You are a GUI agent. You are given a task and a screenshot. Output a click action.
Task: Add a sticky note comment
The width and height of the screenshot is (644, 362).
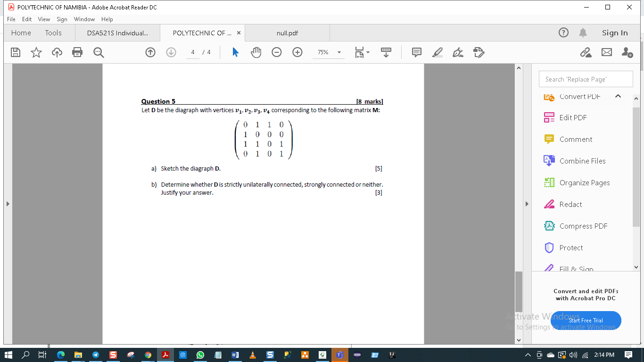[416, 52]
